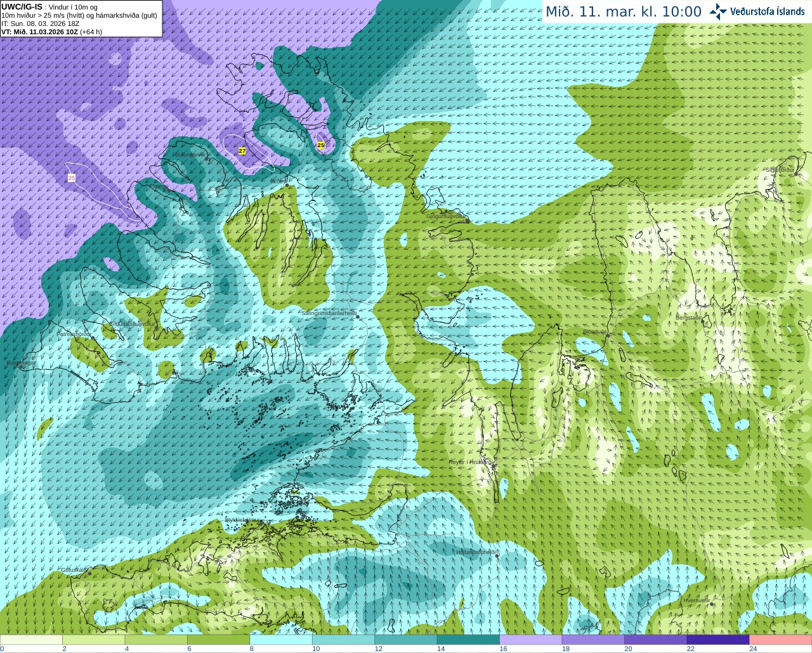Pick the 10–12 m/s legend swatch
This screenshot has width=812, height=653.
(x=343, y=640)
